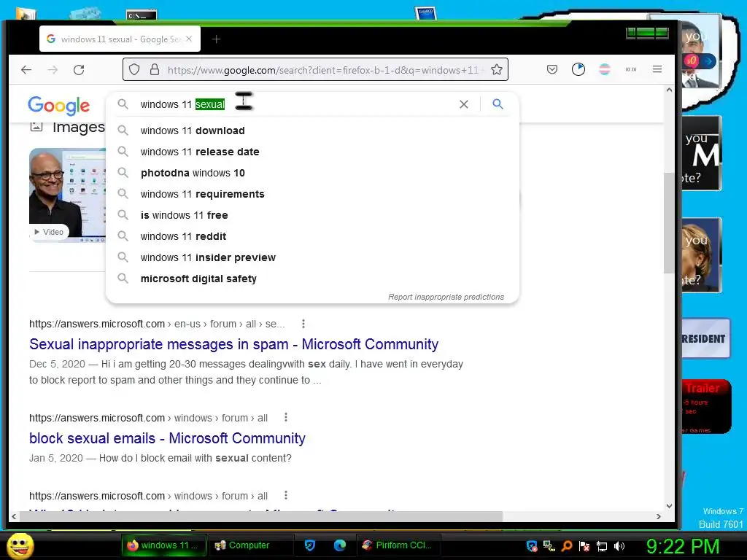The image size is (747, 560).
Task: Close the 'windows 11 sexual' tab
Action: (x=189, y=39)
